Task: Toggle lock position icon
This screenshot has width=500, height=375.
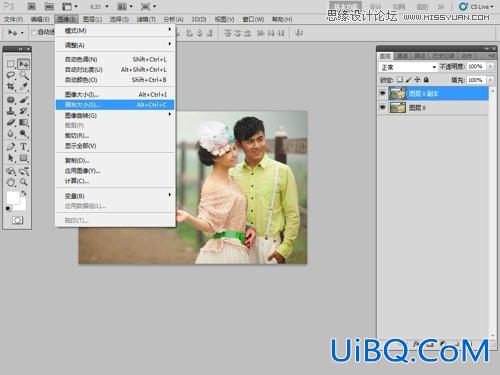Action: click(417, 80)
